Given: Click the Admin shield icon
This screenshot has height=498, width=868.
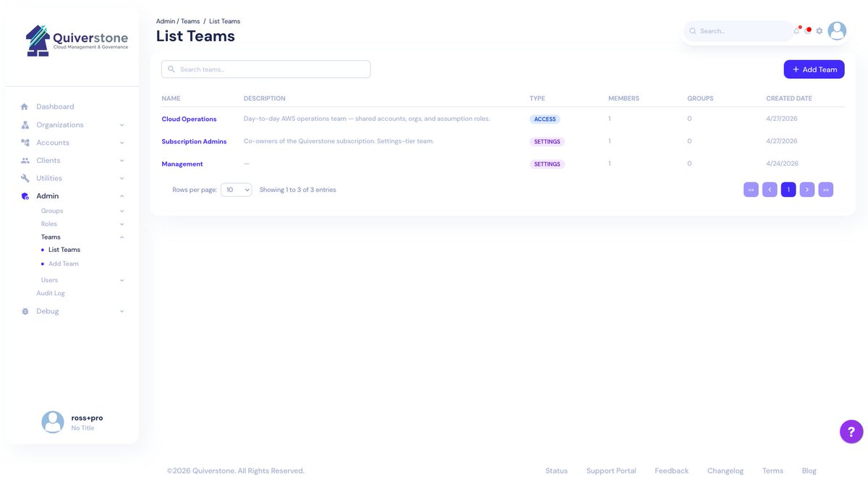Looking at the screenshot, I should 25,196.
